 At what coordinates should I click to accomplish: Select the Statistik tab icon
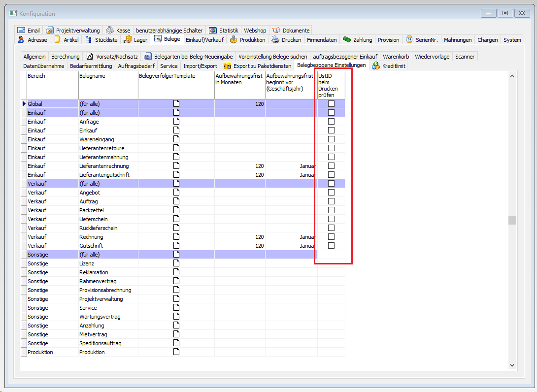(213, 31)
